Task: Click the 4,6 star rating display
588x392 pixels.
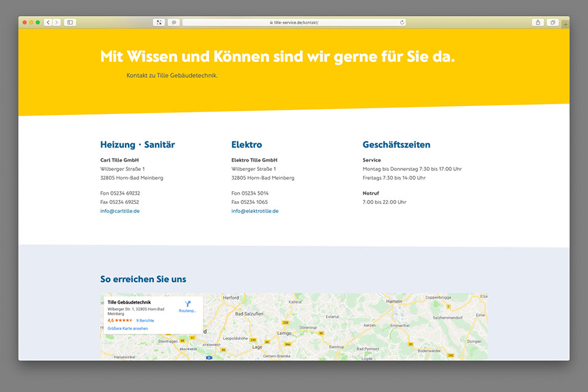Action: [x=120, y=320]
